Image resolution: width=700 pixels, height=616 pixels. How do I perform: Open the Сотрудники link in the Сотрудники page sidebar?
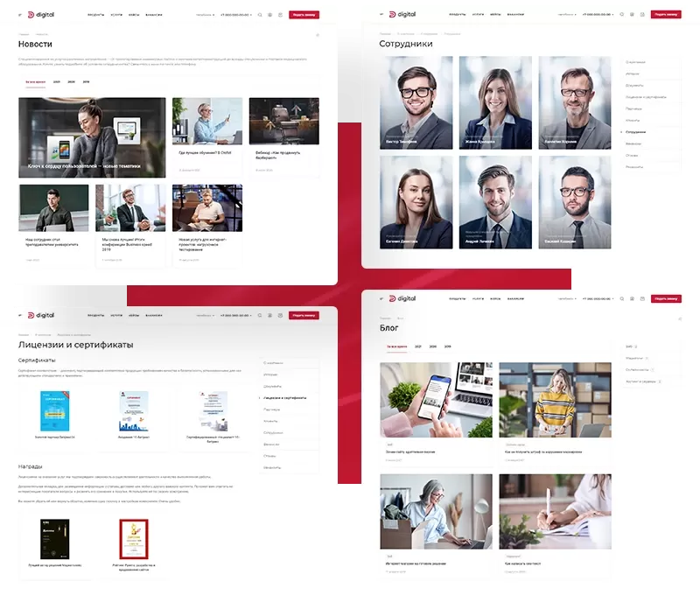[x=636, y=131]
